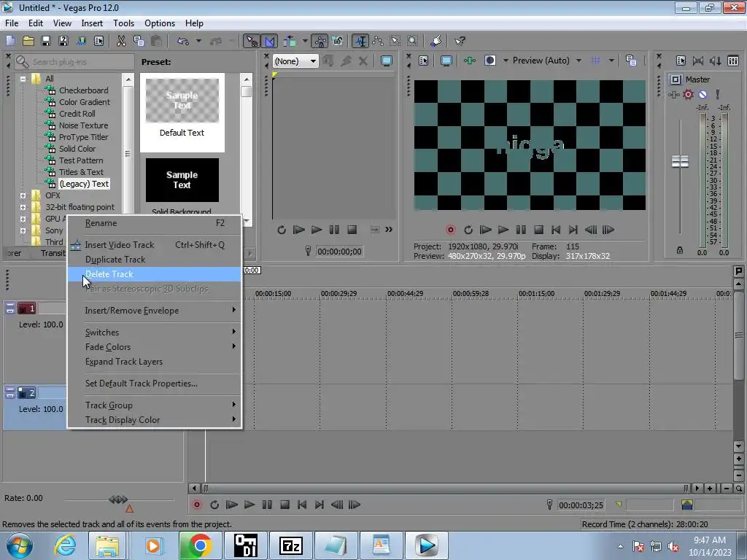Open the overlays grid dropdown arrow

pos(611,61)
